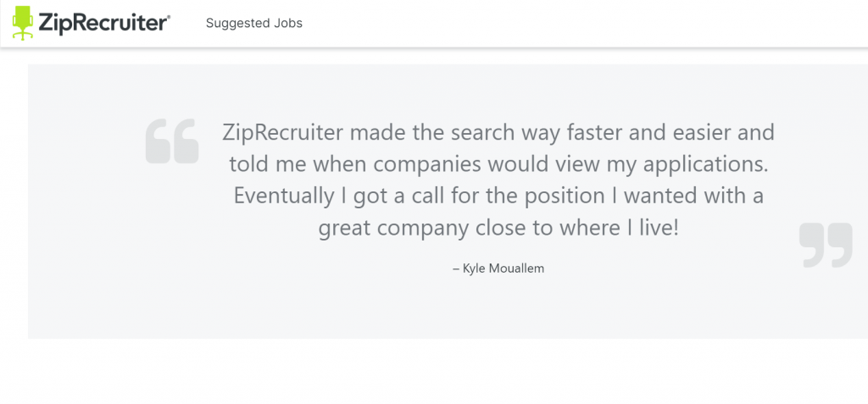
Task: Click the word "ZipRecruiter" inside the quote
Action: (x=283, y=133)
